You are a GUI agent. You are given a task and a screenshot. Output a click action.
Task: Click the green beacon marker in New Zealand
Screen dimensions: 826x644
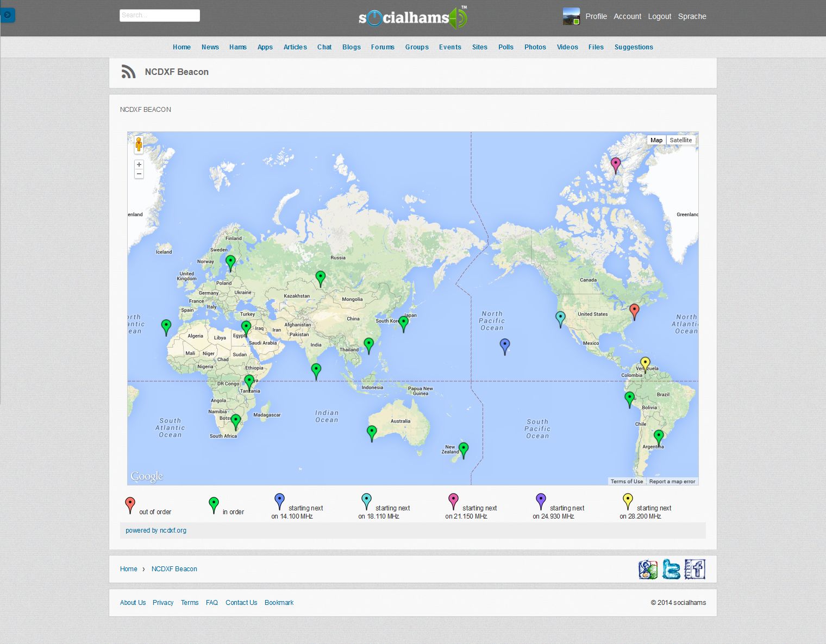(x=464, y=450)
